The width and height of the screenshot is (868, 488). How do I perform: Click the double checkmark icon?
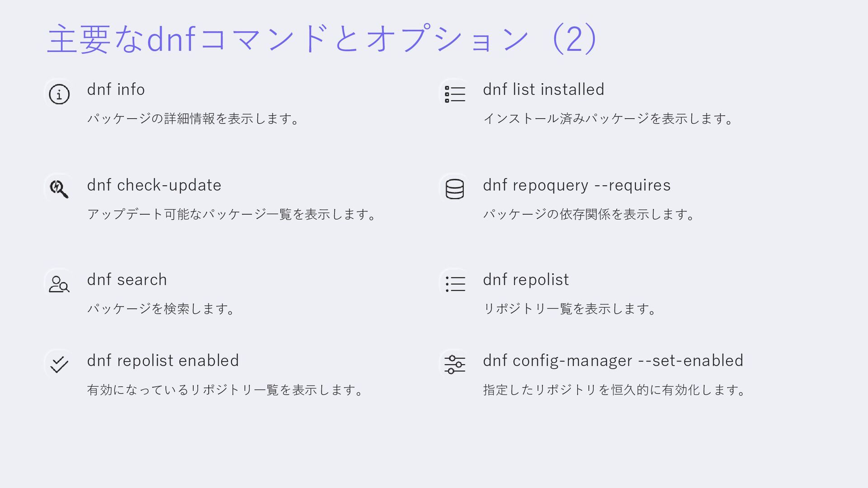click(59, 364)
